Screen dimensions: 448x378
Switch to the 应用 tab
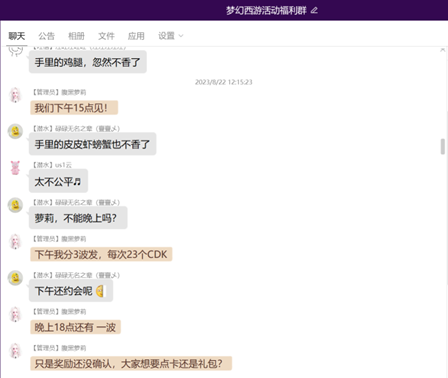coord(136,36)
